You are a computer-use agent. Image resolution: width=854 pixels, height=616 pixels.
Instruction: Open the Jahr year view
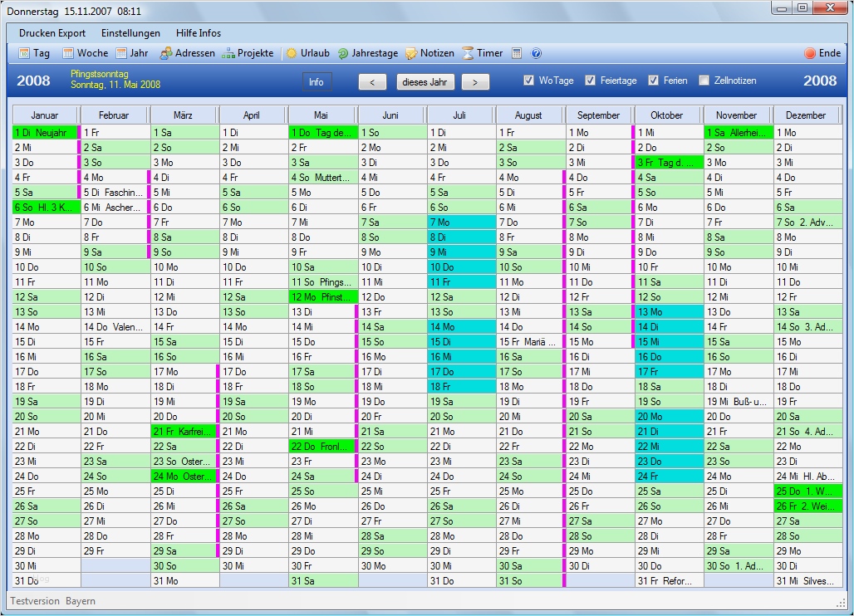132,53
